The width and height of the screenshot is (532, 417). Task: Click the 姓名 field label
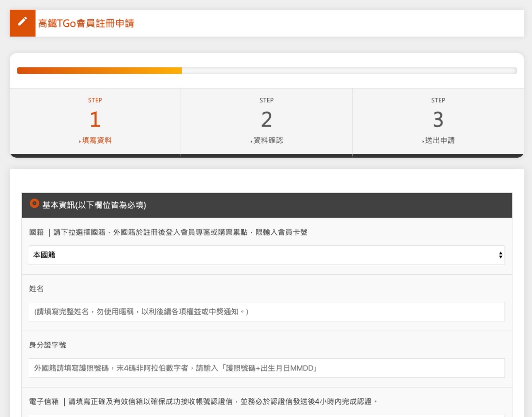click(x=36, y=288)
